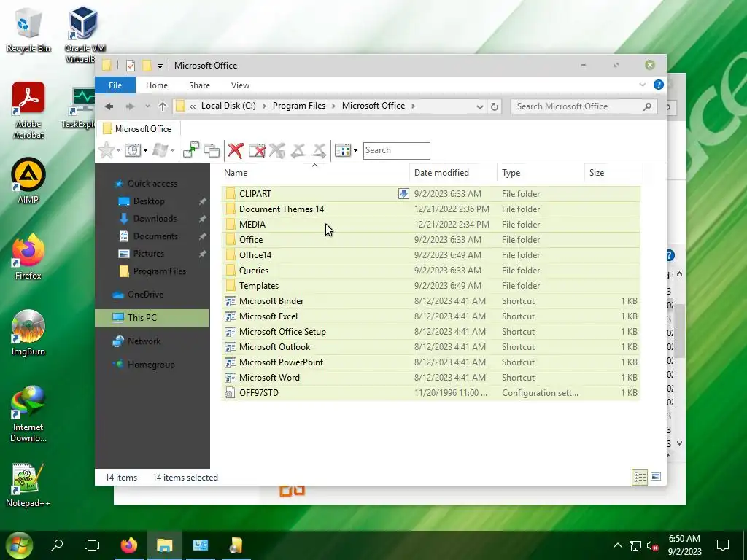747x560 pixels.
Task: Click the magnifier in Search Microsoft Office box
Action: (647, 106)
